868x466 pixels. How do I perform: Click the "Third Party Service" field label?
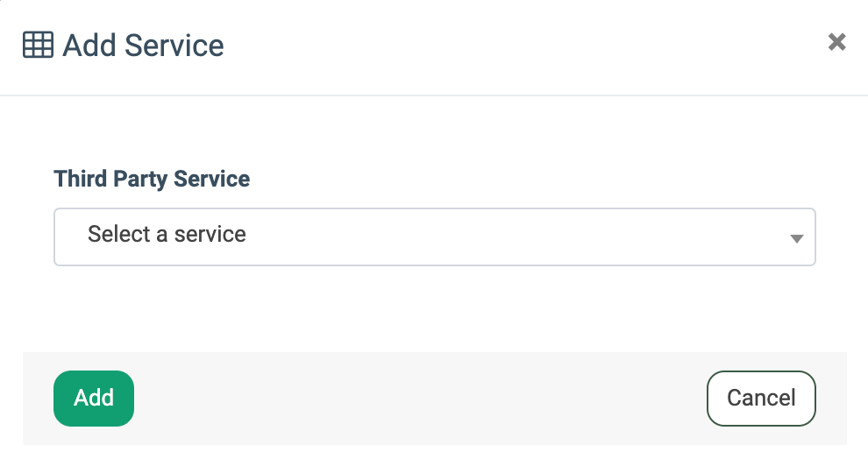(152, 180)
